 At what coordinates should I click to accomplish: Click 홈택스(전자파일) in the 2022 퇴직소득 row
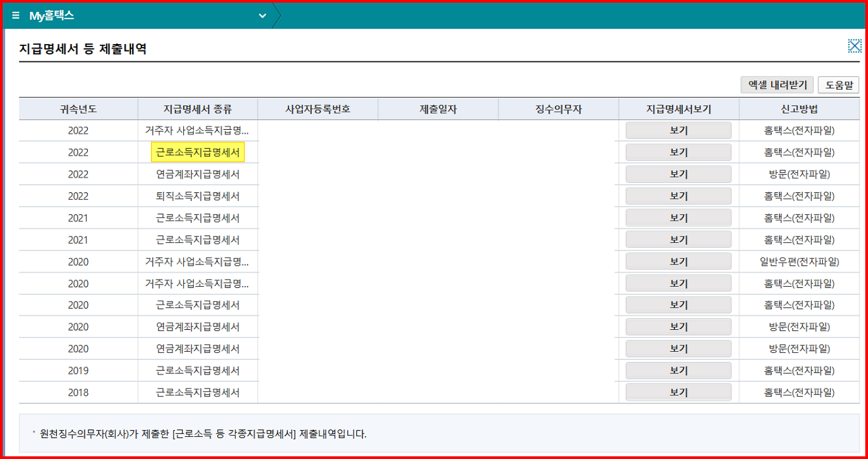coord(800,196)
